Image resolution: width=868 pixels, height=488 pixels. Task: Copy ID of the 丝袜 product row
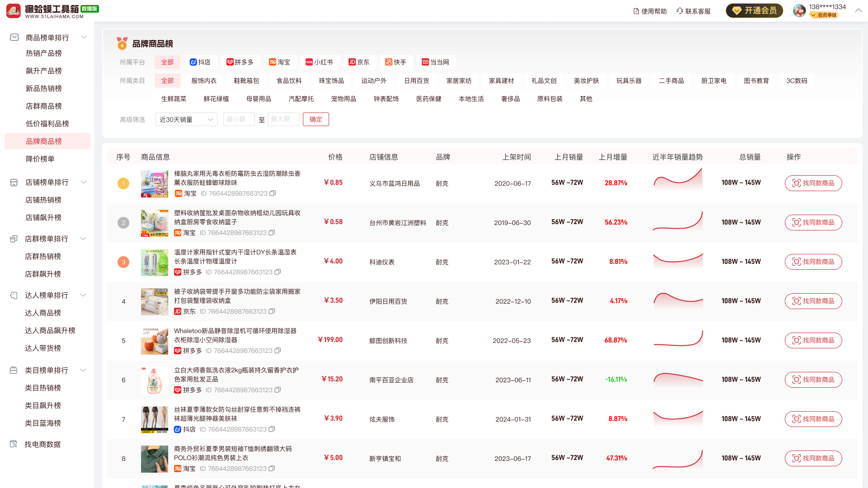pos(272,429)
